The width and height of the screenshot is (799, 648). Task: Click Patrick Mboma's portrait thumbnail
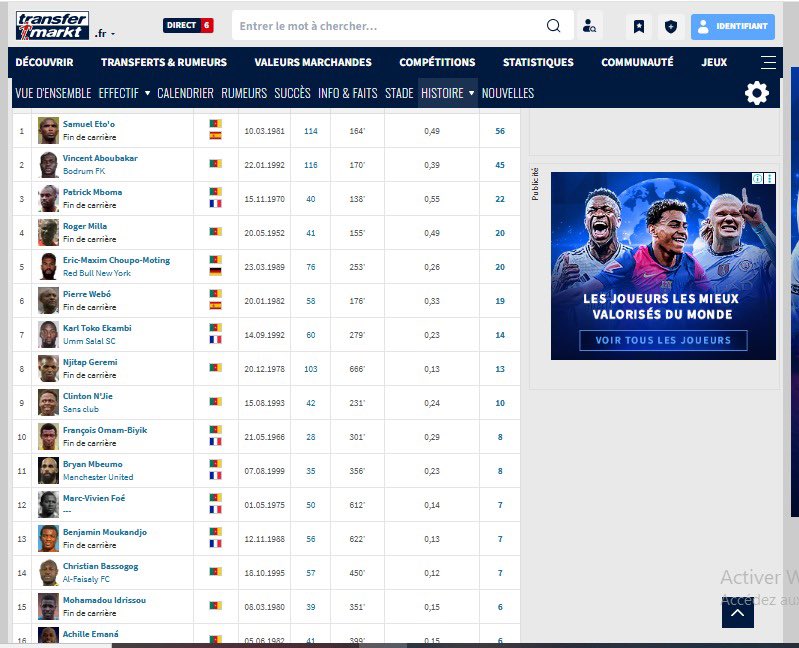click(x=48, y=199)
